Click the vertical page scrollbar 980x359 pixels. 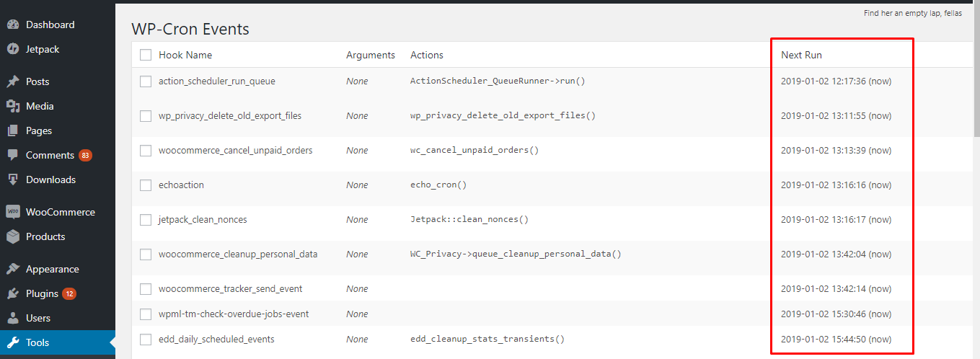[976, 72]
